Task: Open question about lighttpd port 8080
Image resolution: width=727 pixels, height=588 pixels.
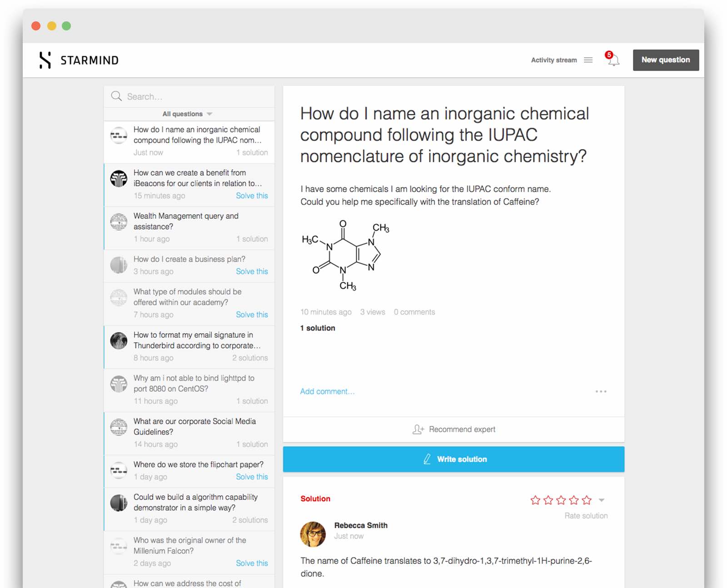Action: tap(189, 390)
